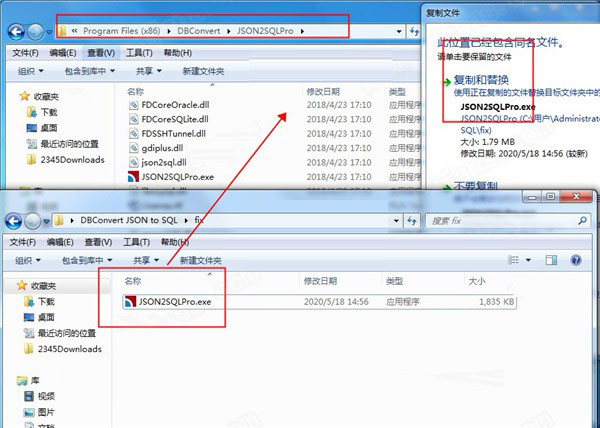This screenshot has height=428, width=600.
Task: Select gdiplus.dll file icon
Action: tap(134, 148)
